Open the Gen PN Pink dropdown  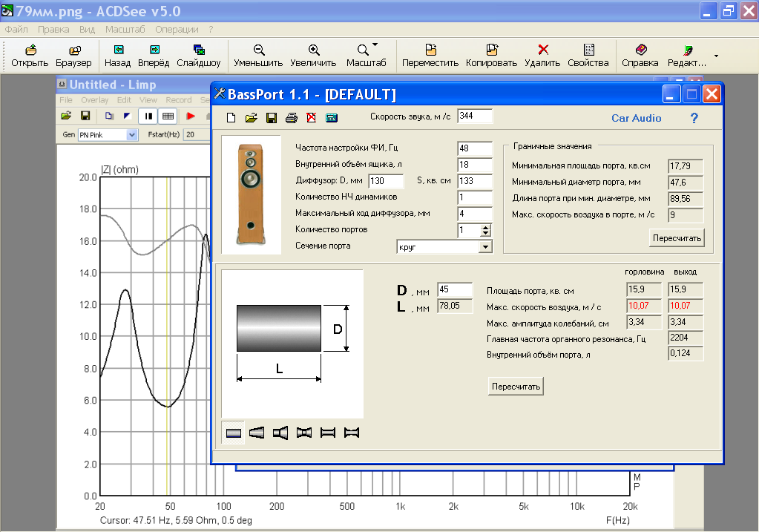coord(132,135)
